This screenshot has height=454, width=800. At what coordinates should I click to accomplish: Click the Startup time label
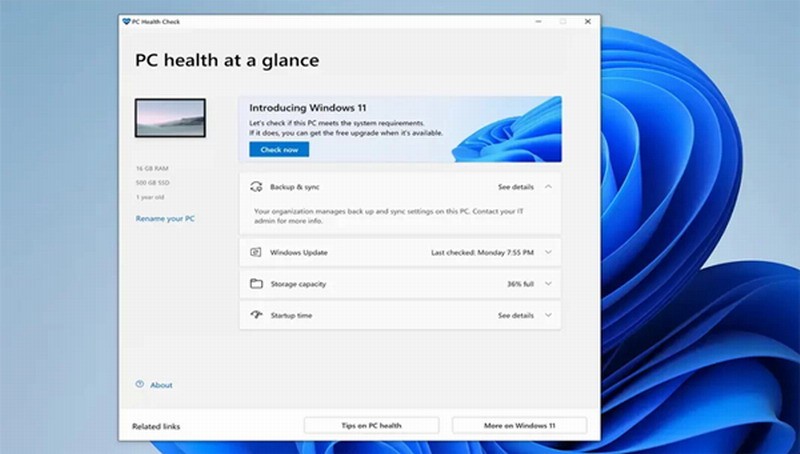[x=291, y=315]
